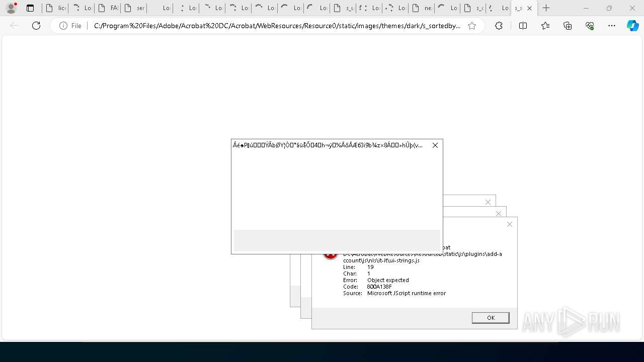Enable split screen view

point(523,26)
